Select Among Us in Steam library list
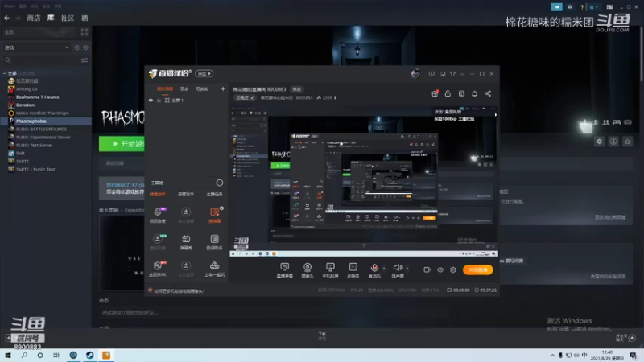 coord(27,89)
